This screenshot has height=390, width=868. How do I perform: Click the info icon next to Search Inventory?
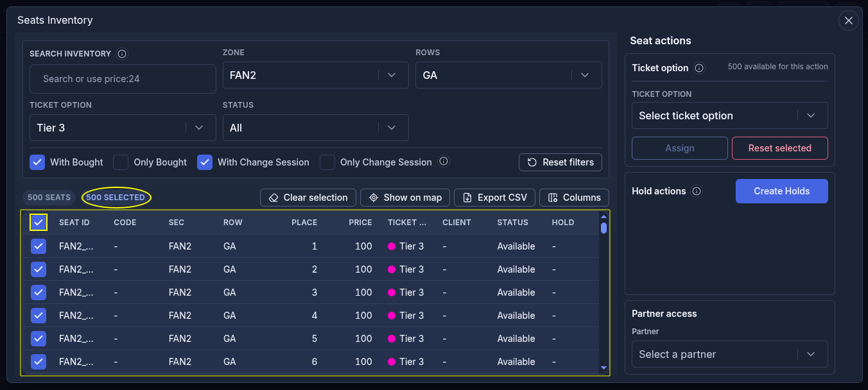(122, 54)
